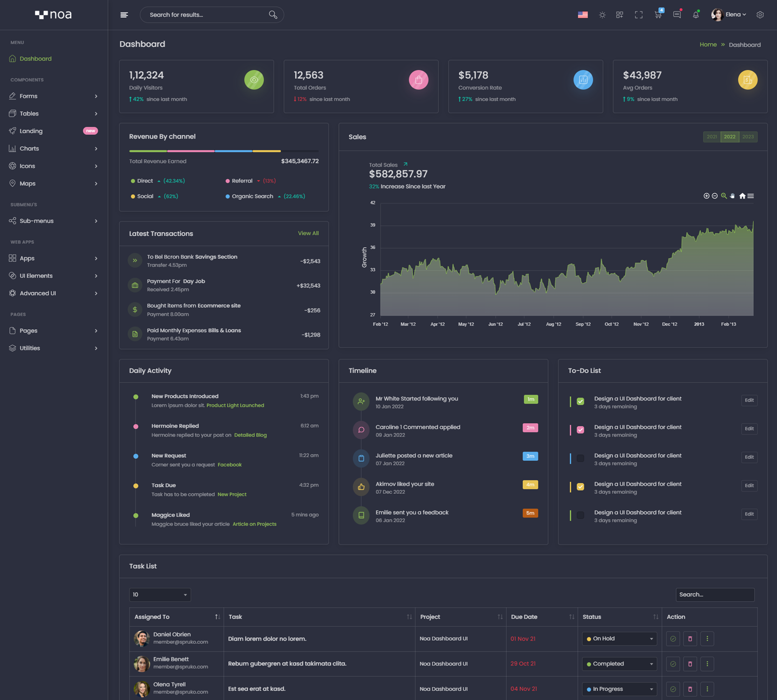Click View All in Latest Transactions
777x700 pixels.
pos(308,234)
